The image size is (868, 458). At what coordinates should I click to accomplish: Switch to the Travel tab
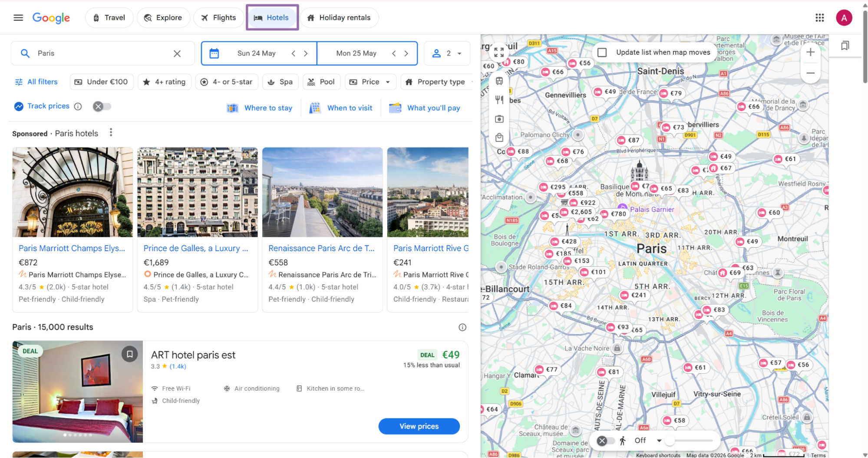109,18
